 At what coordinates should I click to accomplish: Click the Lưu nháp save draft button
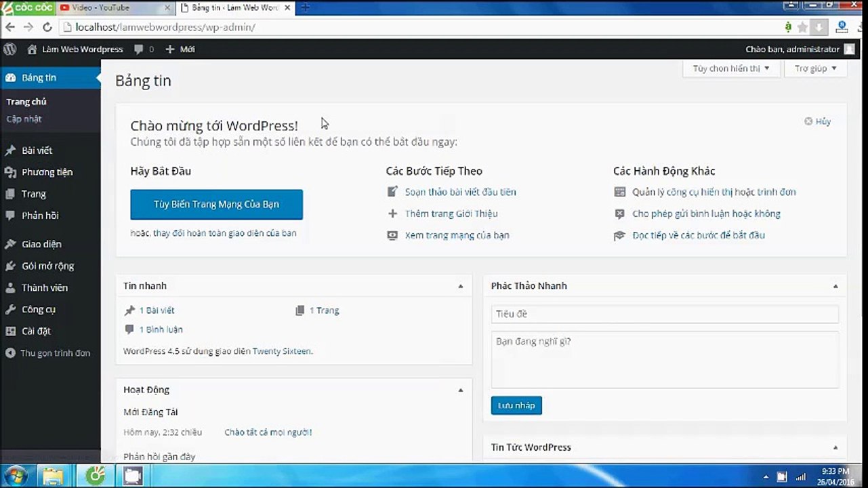[516, 405]
